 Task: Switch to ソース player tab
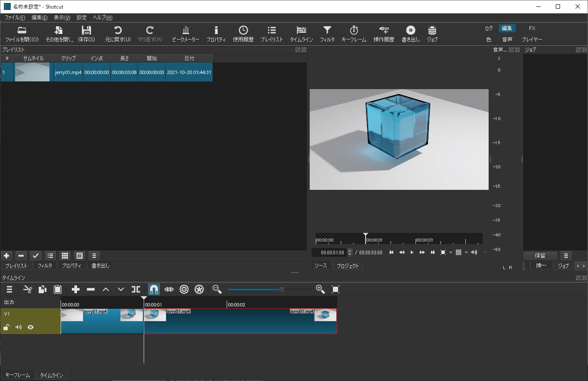point(320,266)
